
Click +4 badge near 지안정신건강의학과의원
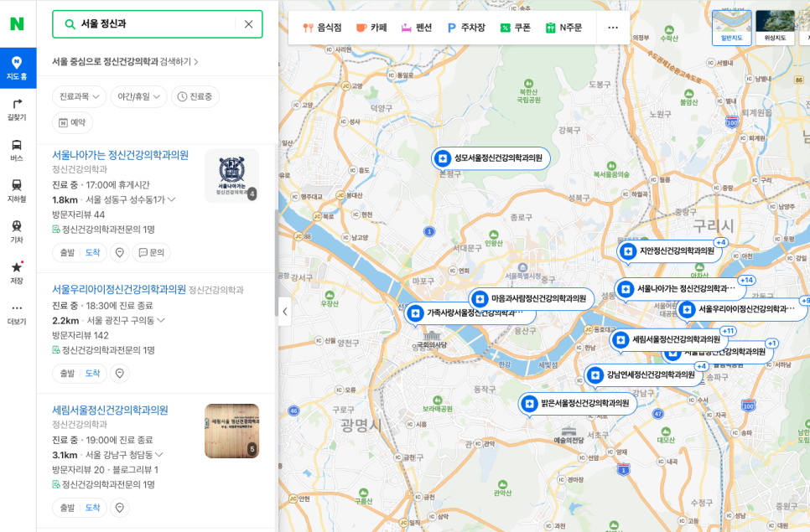[720, 242]
